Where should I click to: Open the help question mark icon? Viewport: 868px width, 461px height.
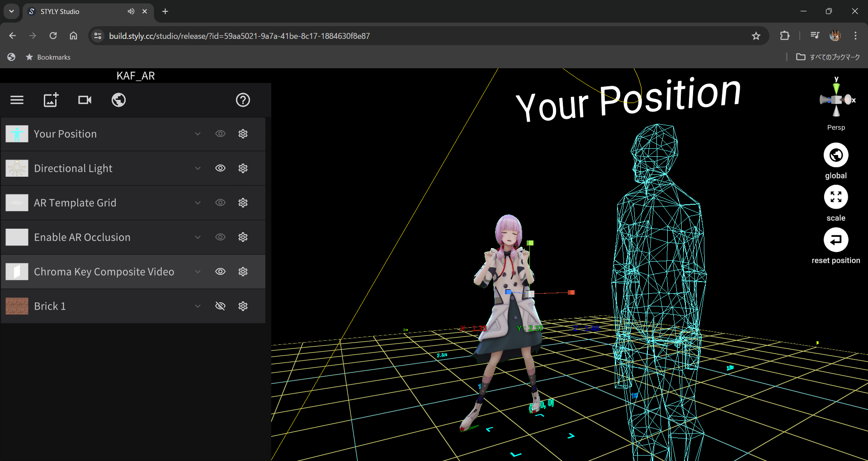tap(243, 100)
